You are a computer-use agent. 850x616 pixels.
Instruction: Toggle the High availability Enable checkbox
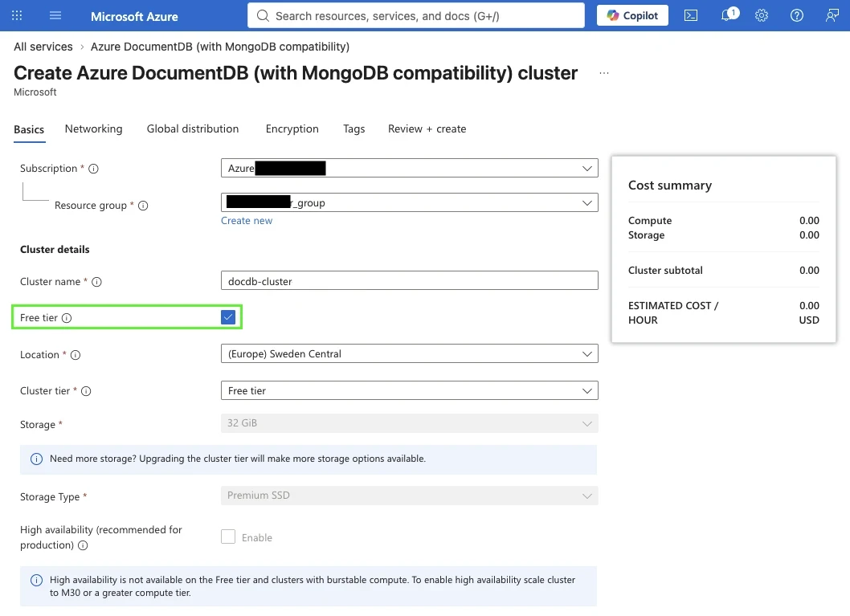click(228, 537)
